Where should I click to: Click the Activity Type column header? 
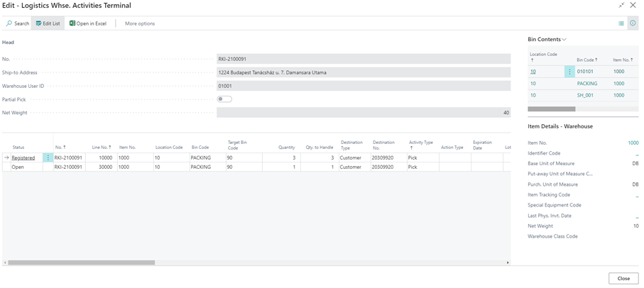tap(421, 145)
